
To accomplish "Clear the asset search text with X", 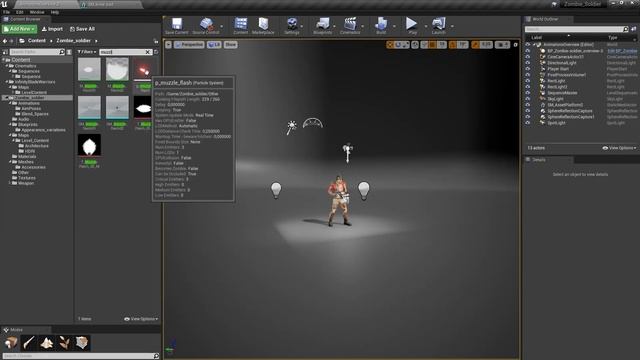I will coord(148,52).
